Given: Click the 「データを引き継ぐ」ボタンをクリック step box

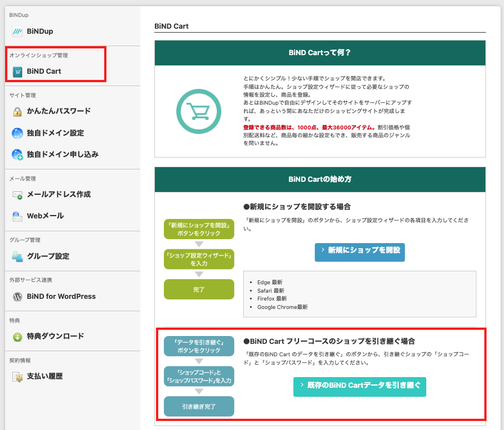Looking at the screenshot, I should (x=199, y=346).
